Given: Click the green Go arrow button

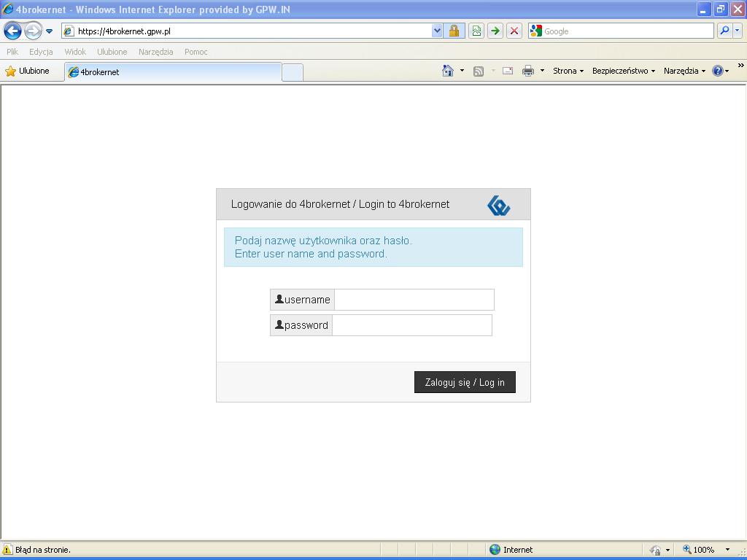Looking at the screenshot, I should pyautogui.click(x=495, y=31).
